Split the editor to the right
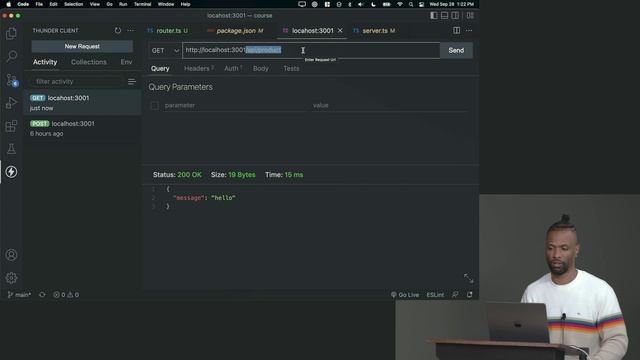This screenshot has height=360, width=640. point(456,30)
